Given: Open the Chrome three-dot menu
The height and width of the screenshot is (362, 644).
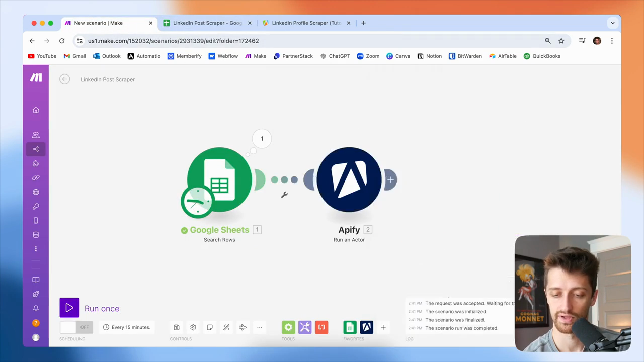Looking at the screenshot, I should point(612,41).
